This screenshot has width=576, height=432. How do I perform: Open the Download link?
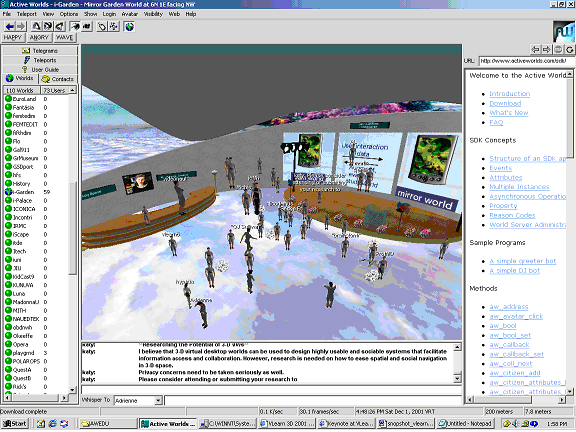[505, 103]
